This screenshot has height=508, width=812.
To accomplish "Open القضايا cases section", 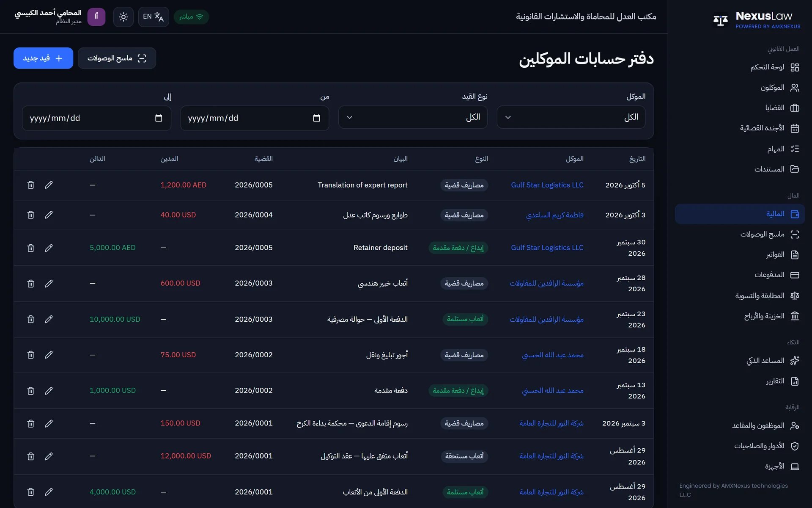I will [x=740, y=108].
